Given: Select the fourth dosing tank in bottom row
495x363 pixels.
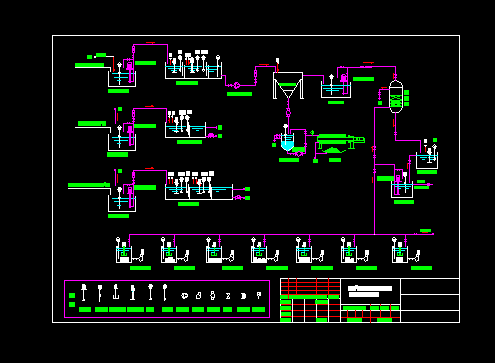Looking at the screenshot, I should pos(259,254).
